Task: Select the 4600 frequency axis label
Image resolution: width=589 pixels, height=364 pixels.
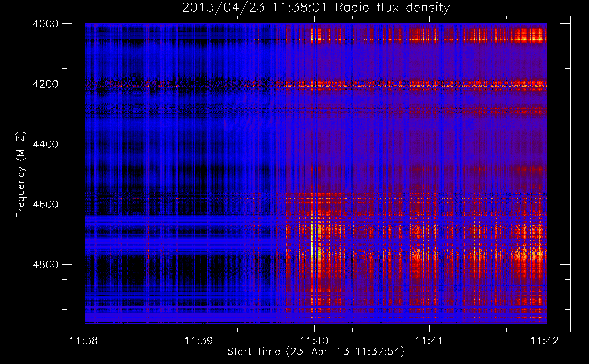Action: (x=46, y=204)
